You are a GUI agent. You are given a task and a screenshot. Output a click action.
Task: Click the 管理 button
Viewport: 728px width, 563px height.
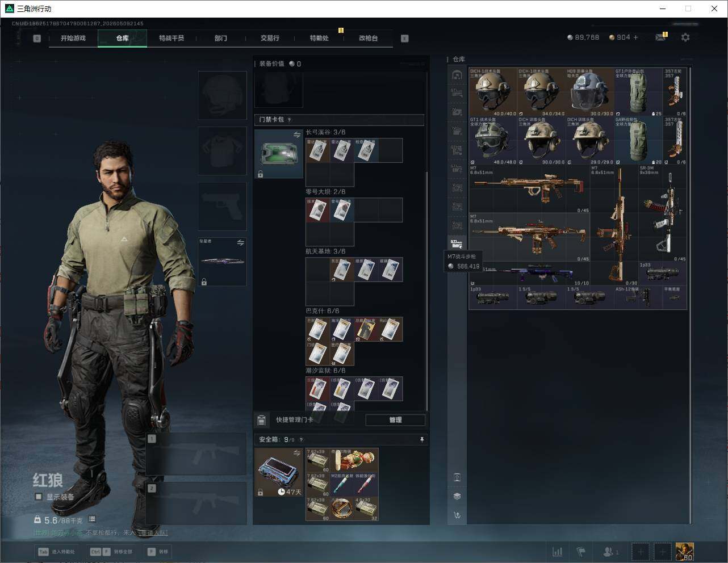coord(395,420)
